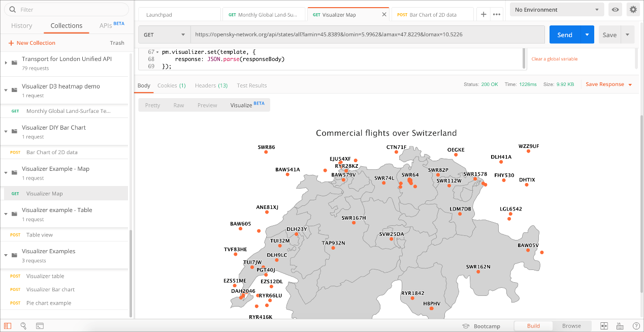The width and height of the screenshot is (644, 332).
Task: Switch to two-pane view layout icon
Action: pyautogui.click(x=604, y=326)
